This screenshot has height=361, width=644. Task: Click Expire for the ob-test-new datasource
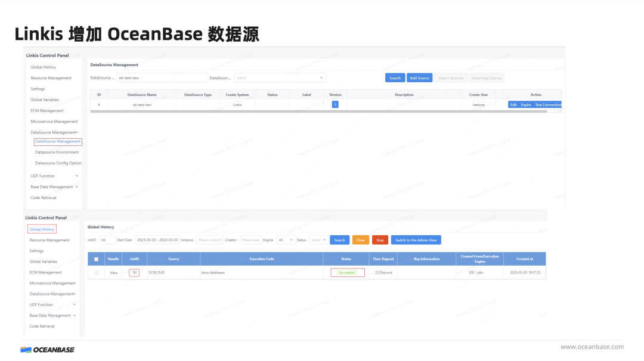pos(526,105)
